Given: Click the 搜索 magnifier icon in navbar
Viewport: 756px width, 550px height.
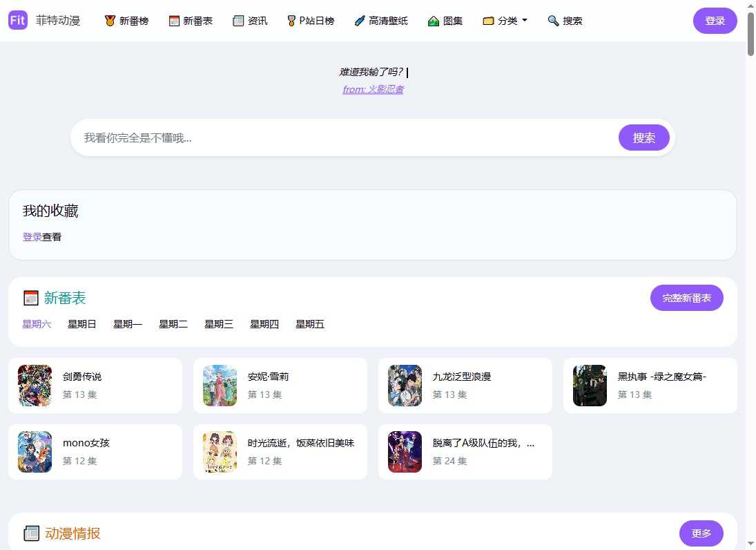Looking at the screenshot, I should click(x=553, y=21).
